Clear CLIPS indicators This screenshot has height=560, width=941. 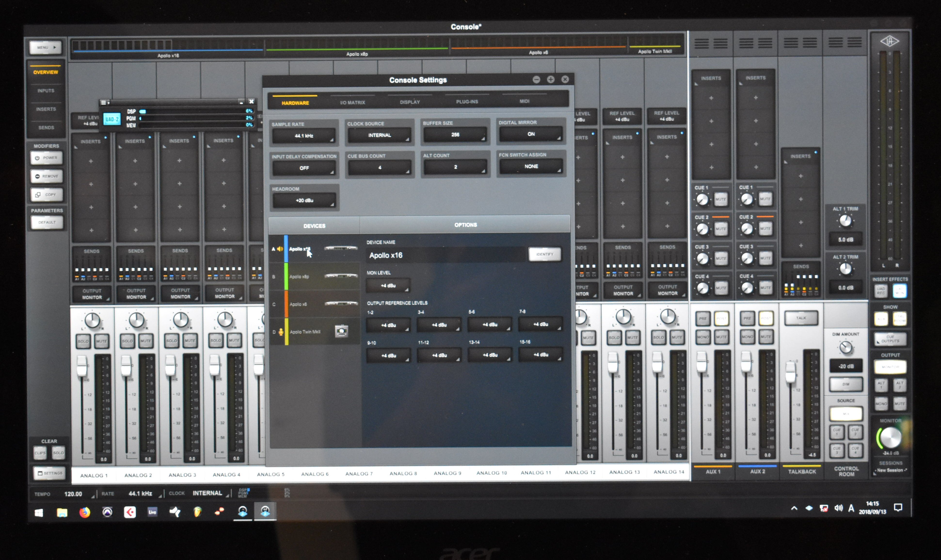point(40,453)
